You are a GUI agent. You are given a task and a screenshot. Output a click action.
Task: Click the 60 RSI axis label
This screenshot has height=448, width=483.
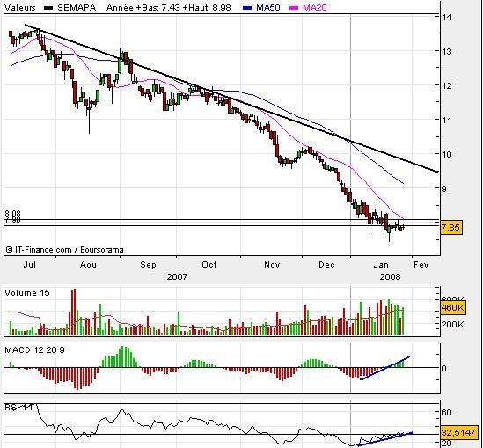(x=446, y=412)
